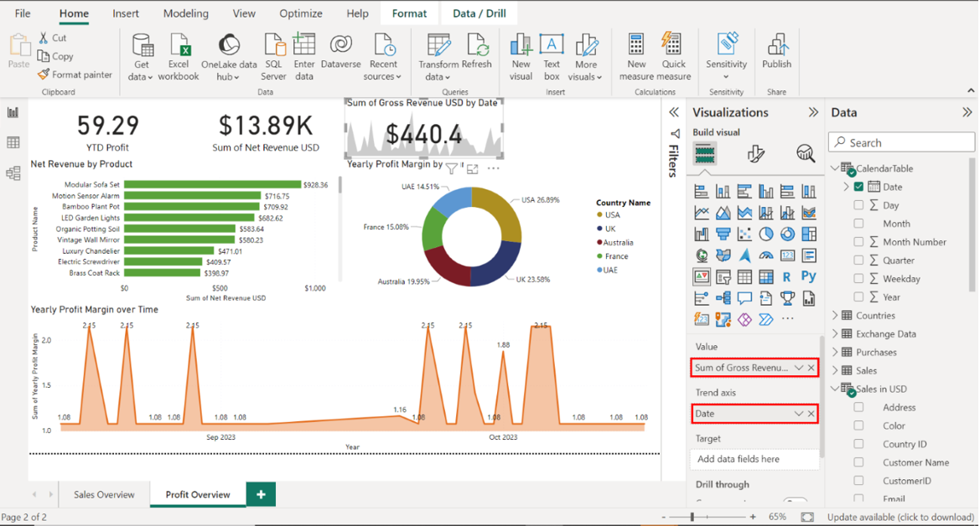
Task: Click the Format painter tool
Action: click(x=75, y=75)
